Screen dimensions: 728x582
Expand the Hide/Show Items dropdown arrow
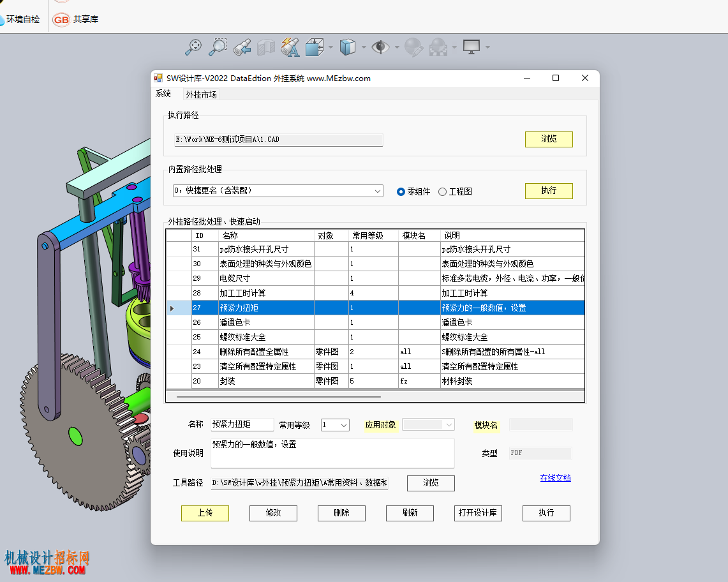point(397,47)
